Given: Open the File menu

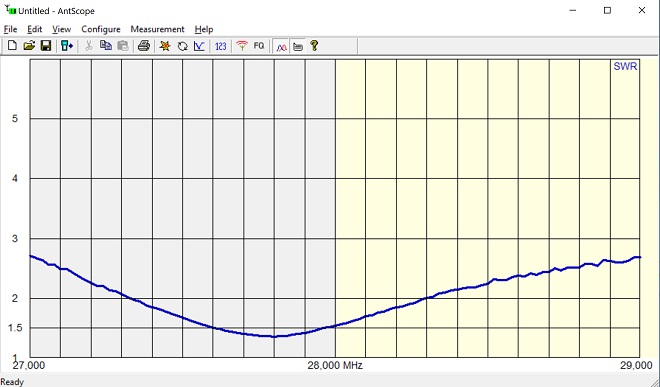Looking at the screenshot, I should (x=11, y=29).
